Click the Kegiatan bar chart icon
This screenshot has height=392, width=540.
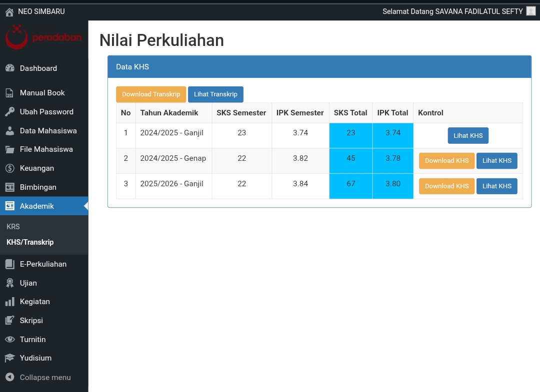tap(10, 302)
